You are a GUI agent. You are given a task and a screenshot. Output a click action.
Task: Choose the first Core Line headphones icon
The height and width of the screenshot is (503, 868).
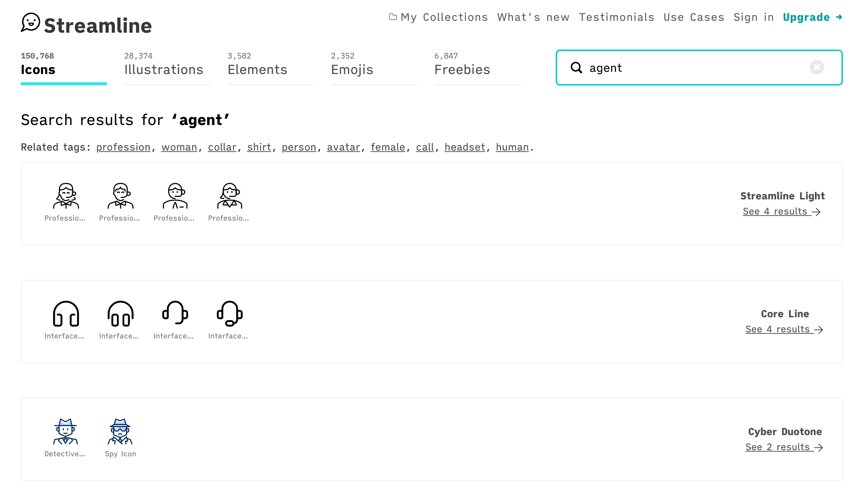66,314
